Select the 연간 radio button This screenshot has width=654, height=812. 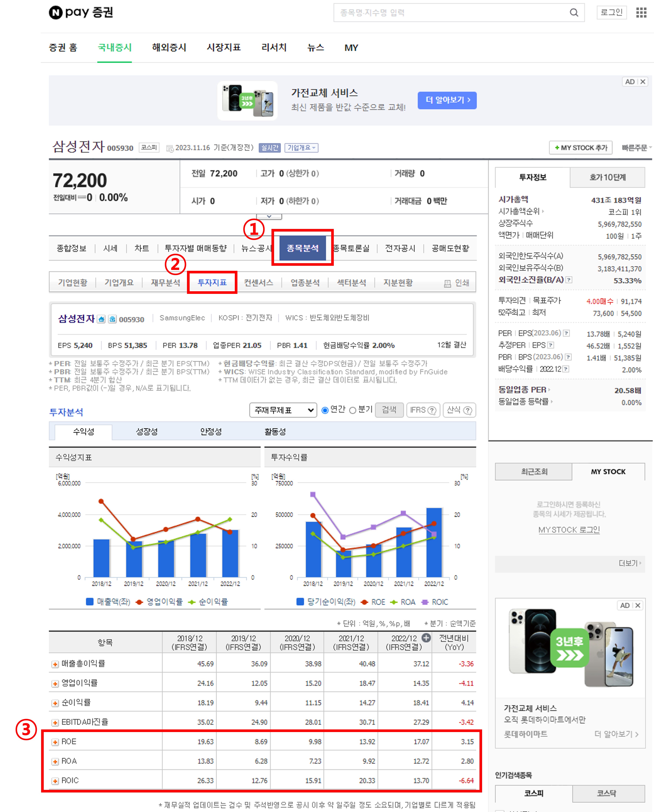tap(325, 410)
